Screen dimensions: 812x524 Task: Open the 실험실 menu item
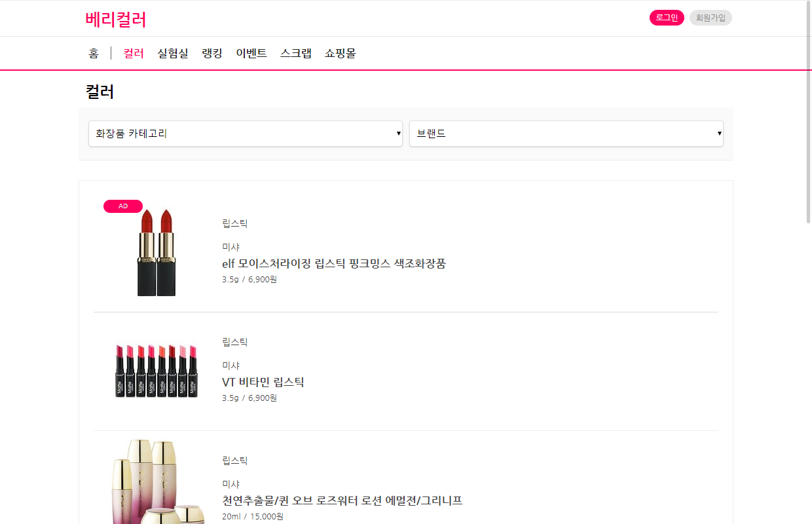(173, 54)
